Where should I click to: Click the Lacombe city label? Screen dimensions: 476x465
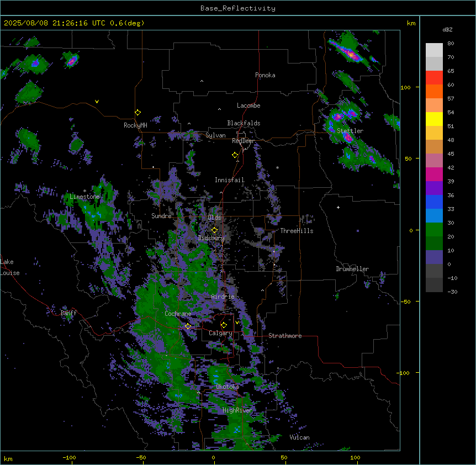[248, 105]
